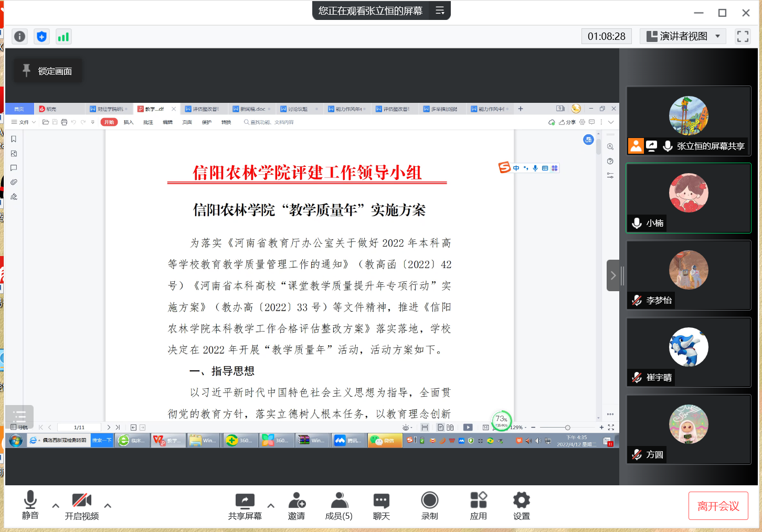Open the menu on the screen-viewing banner
The width and height of the screenshot is (762, 532).
point(440,10)
